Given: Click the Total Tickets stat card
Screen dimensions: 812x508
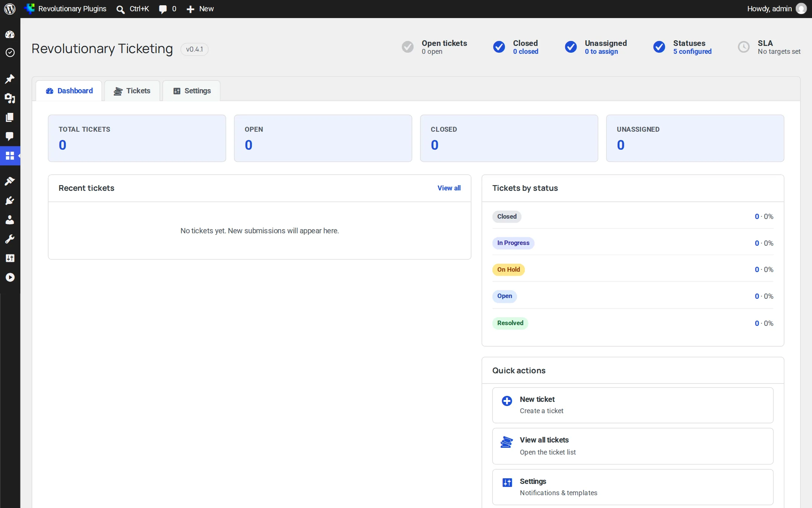Looking at the screenshot, I should click(x=137, y=138).
